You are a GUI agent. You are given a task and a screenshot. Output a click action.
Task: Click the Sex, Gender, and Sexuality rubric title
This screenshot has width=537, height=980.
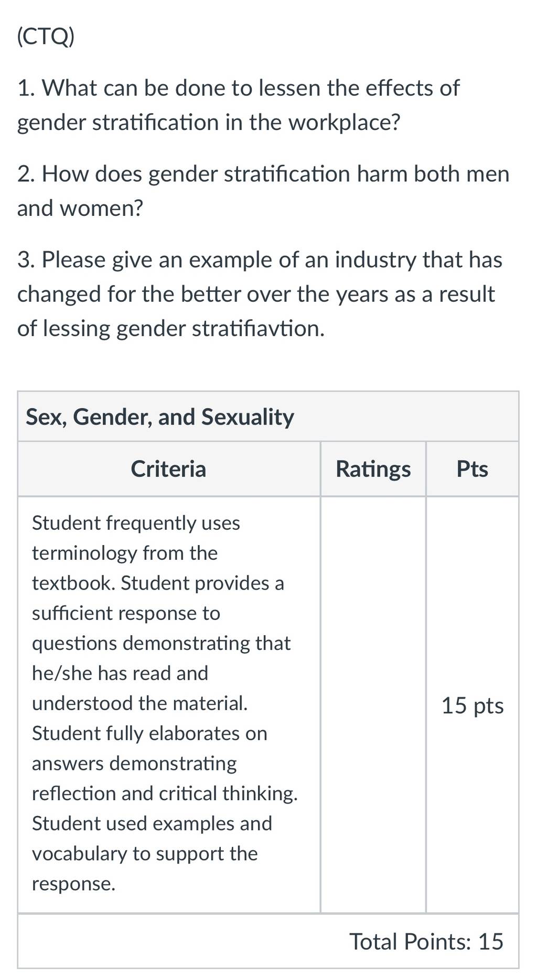click(160, 417)
